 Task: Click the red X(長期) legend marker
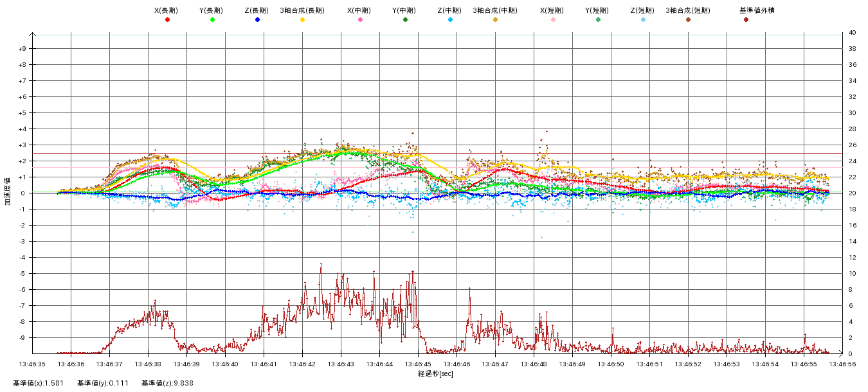tap(167, 20)
